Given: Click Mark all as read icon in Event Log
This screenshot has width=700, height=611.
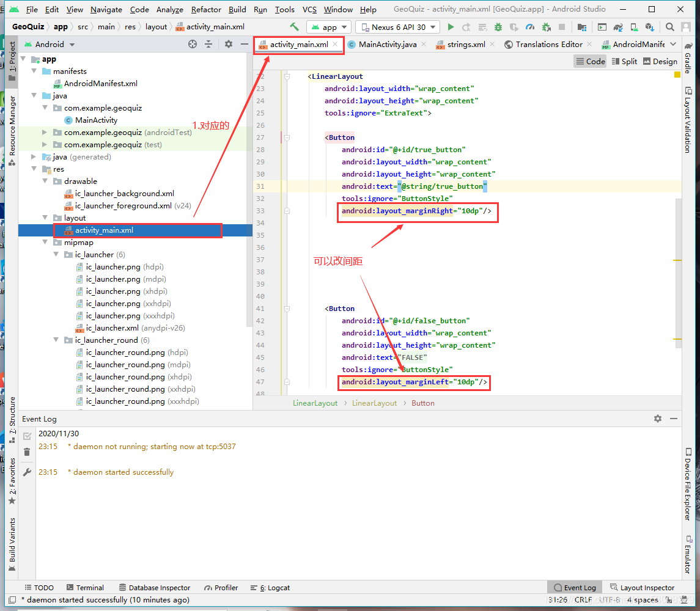Looking at the screenshot, I should 27,436.
